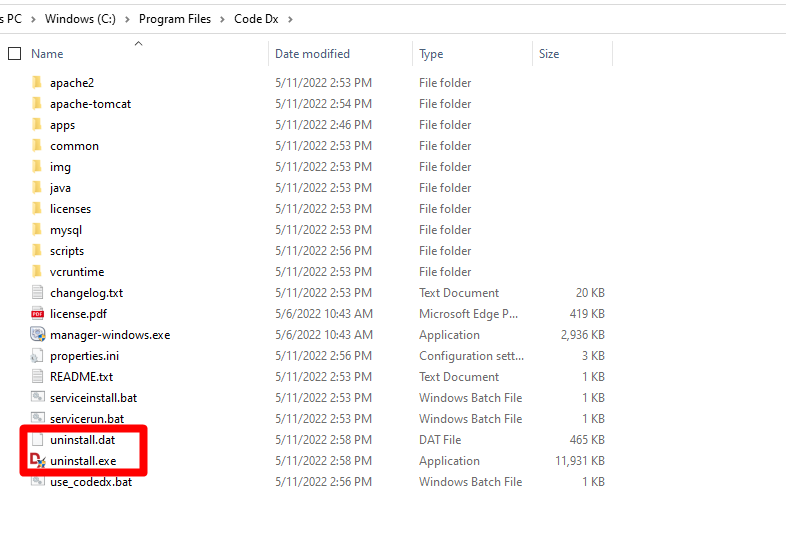Sort files by the Size column
This screenshot has height=541, width=786.
(549, 54)
